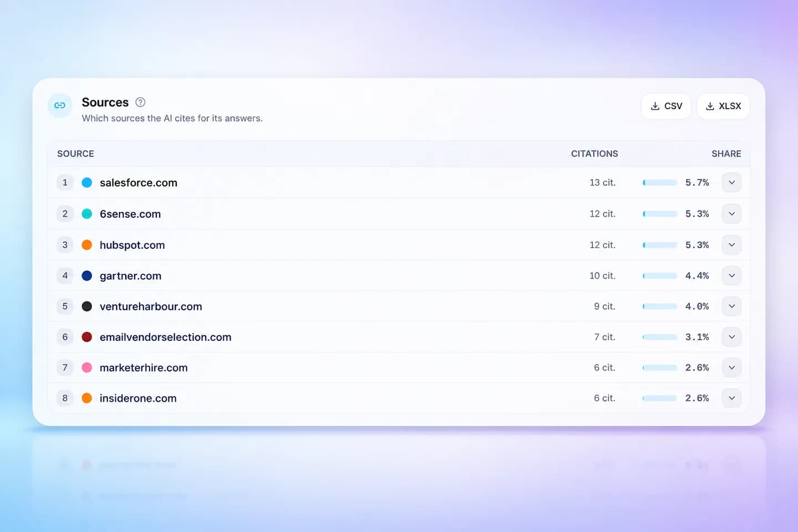Expand the salesforce.com row
This screenshot has width=798, height=532.
pyautogui.click(x=731, y=182)
